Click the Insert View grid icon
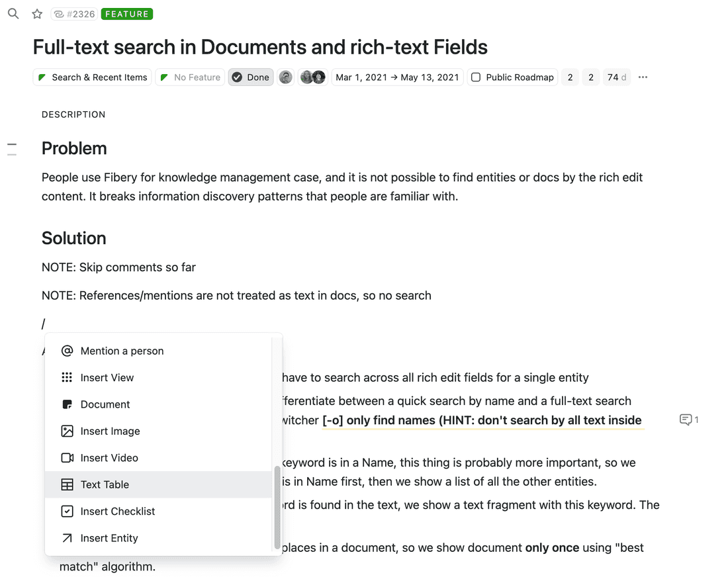The width and height of the screenshot is (728, 585). tap(67, 377)
